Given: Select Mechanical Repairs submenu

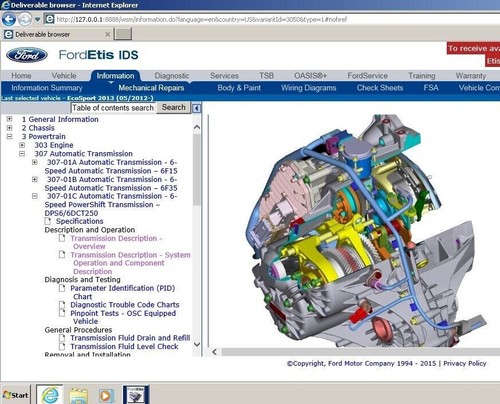Looking at the screenshot, I should pyautogui.click(x=151, y=88).
